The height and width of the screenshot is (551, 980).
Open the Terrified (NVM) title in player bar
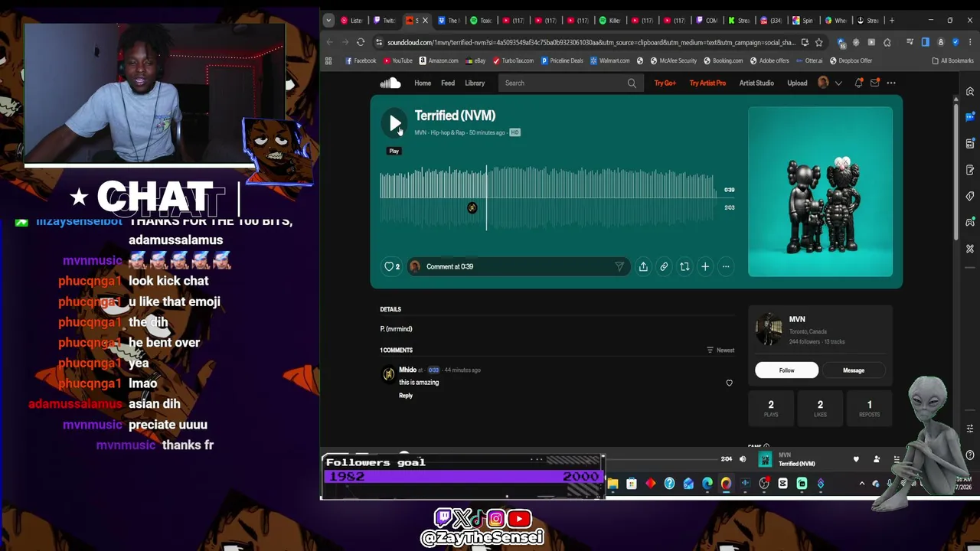pos(796,464)
